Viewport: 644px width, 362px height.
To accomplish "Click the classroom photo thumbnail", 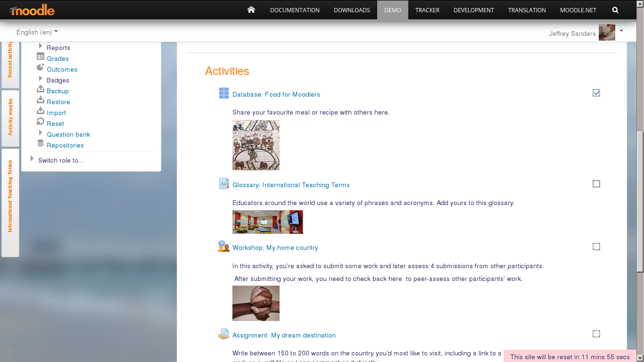I will pos(268,222).
